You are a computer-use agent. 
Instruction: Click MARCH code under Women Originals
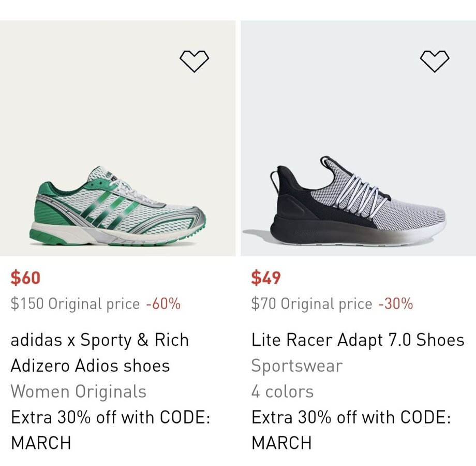coord(40,443)
